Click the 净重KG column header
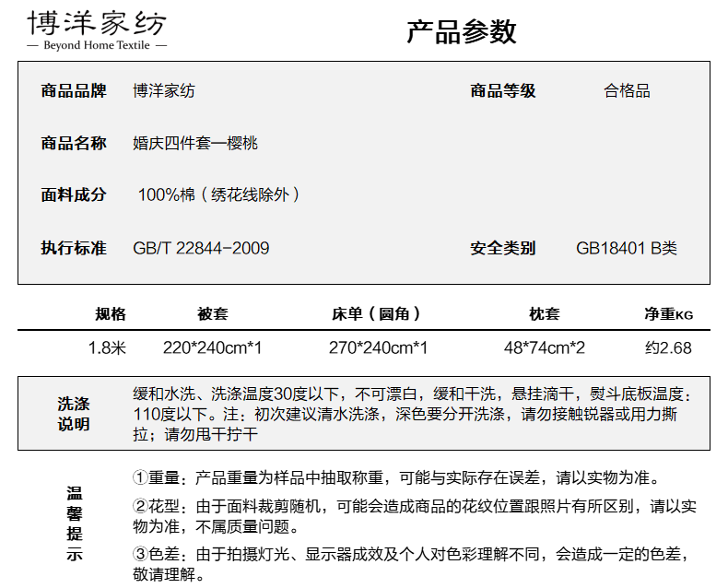Viewport: 728px width, 588px height. click(x=669, y=314)
